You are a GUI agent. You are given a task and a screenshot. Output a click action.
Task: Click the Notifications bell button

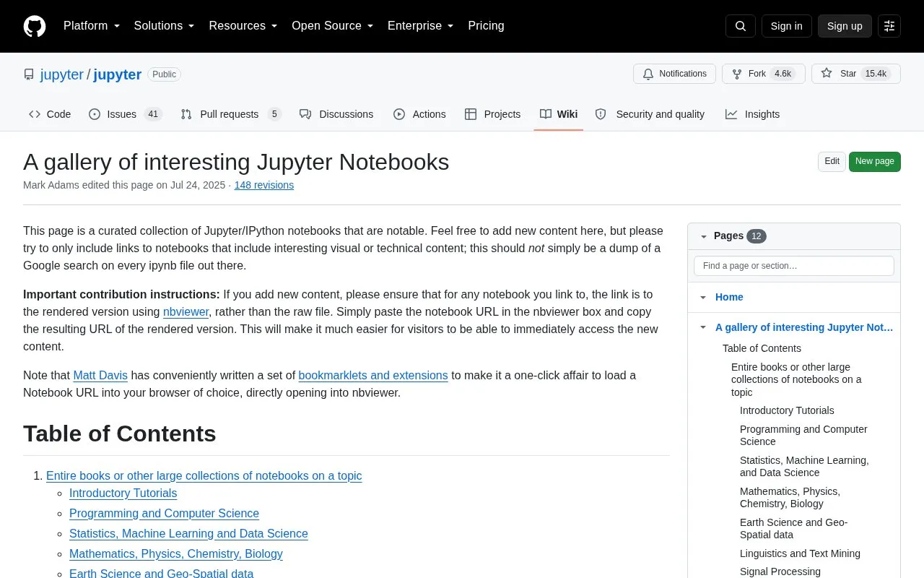tap(674, 74)
